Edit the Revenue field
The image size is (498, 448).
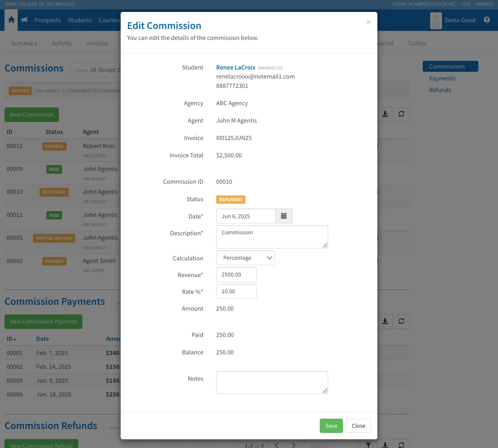[x=236, y=275]
